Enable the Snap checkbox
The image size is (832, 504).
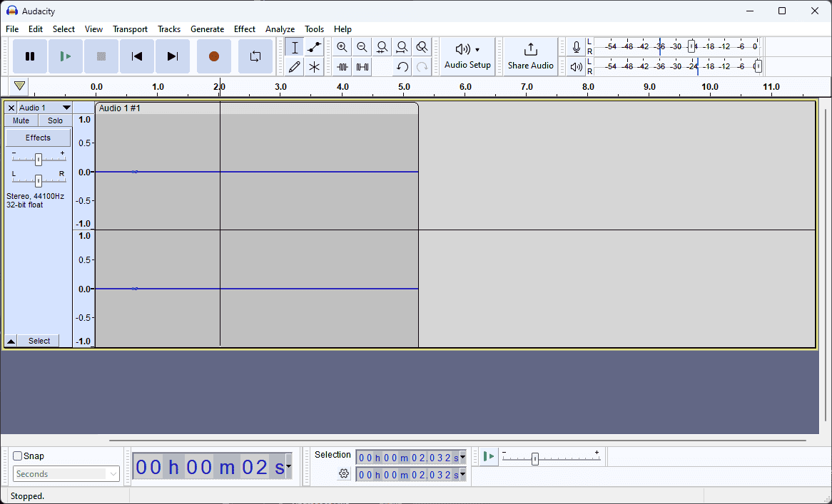pos(18,456)
